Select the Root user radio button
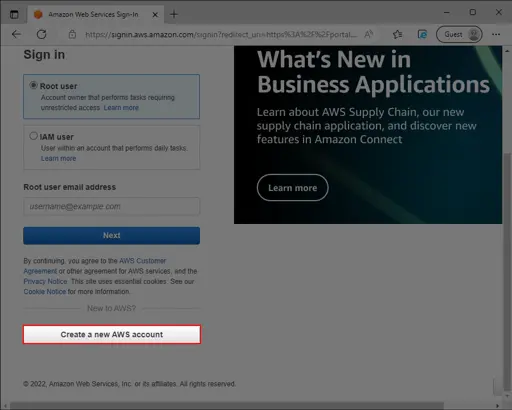Screen dimensions: 512x410 [x=33, y=85]
